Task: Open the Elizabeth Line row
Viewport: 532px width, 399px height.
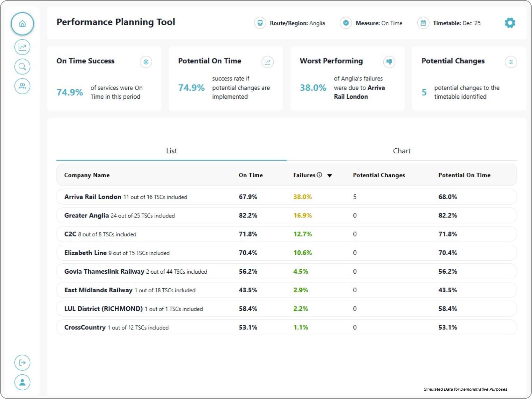Action: (287, 253)
